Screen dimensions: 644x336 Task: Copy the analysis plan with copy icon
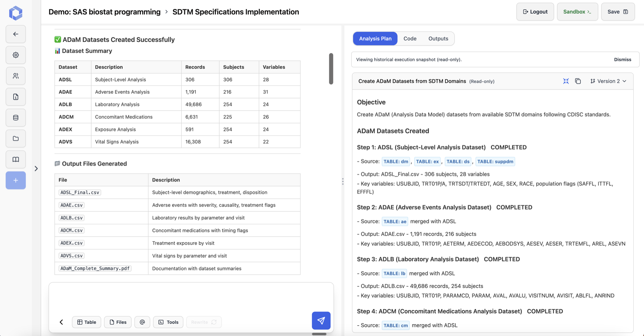click(578, 81)
